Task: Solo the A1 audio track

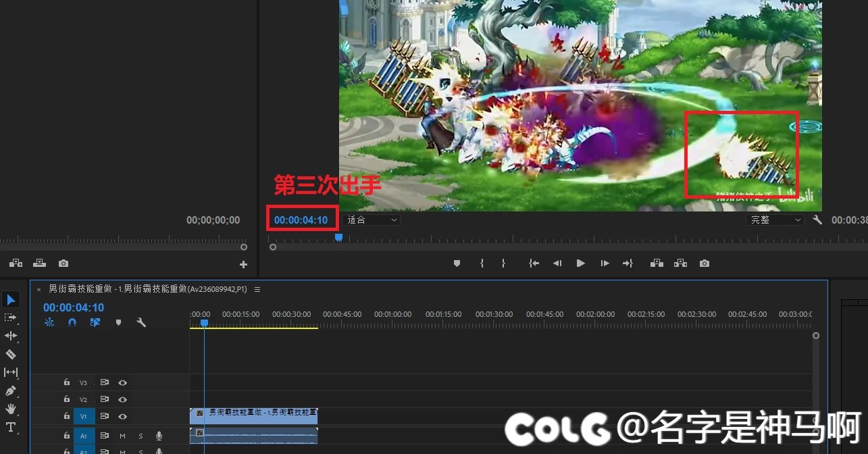Action: click(141, 436)
